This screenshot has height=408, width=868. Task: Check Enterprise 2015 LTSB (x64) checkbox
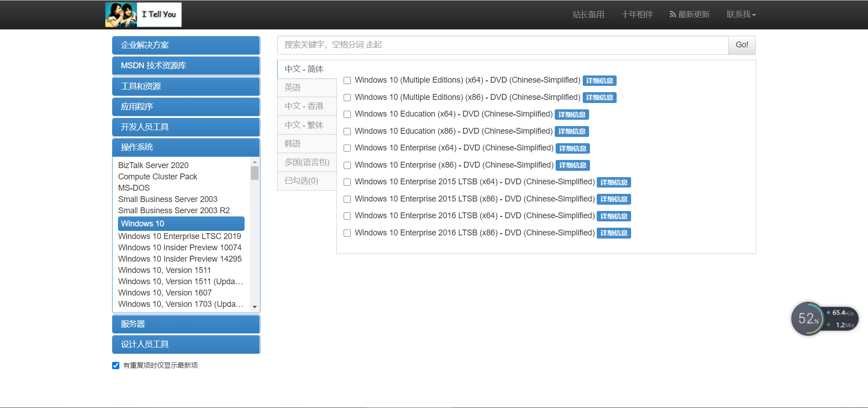[347, 182]
